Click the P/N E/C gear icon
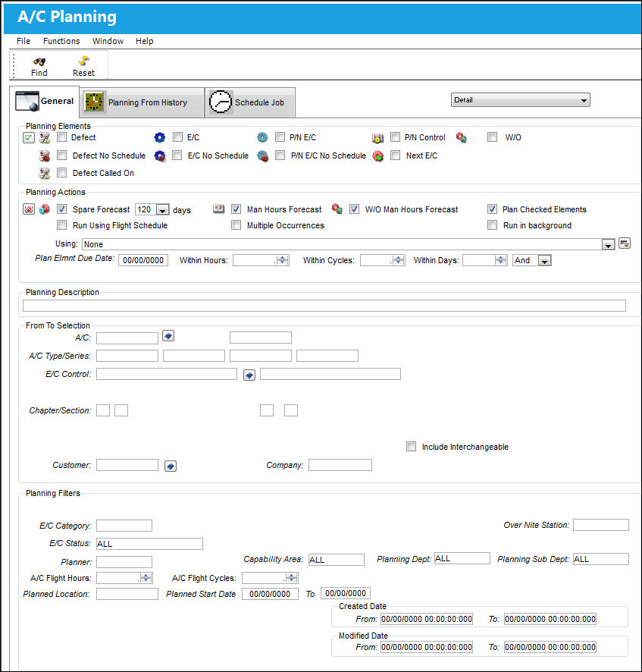The height and width of the screenshot is (672, 642). click(262, 137)
